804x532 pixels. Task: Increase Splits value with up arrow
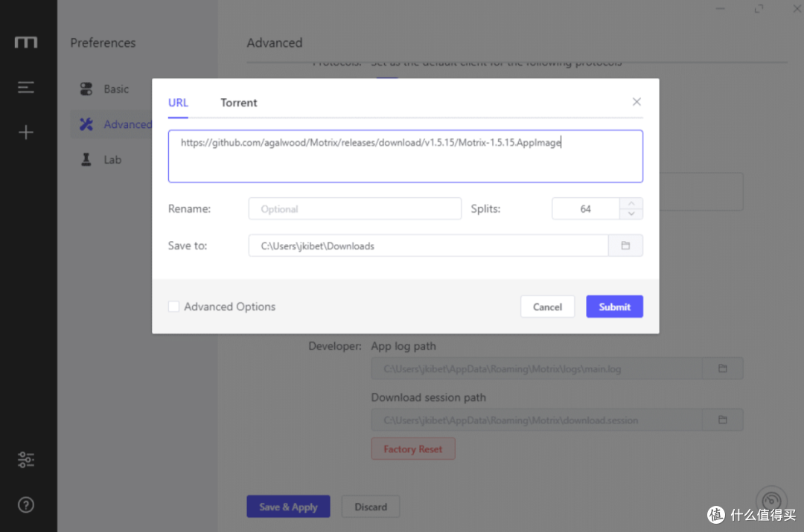pos(631,203)
